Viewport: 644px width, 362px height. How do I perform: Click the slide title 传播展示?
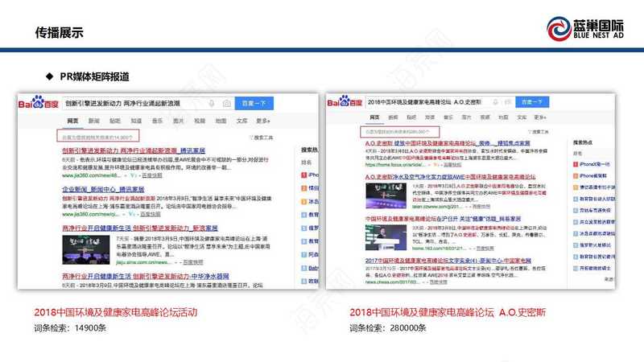59,32
